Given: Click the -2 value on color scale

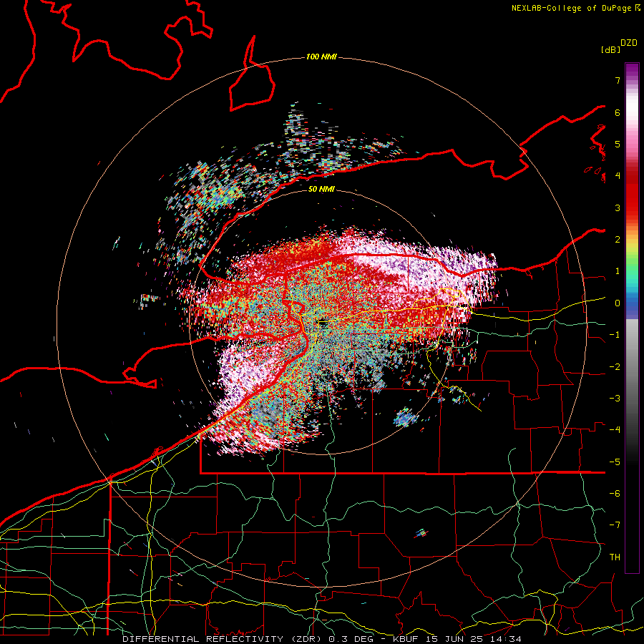Looking at the screenshot, I should tap(615, 367).
